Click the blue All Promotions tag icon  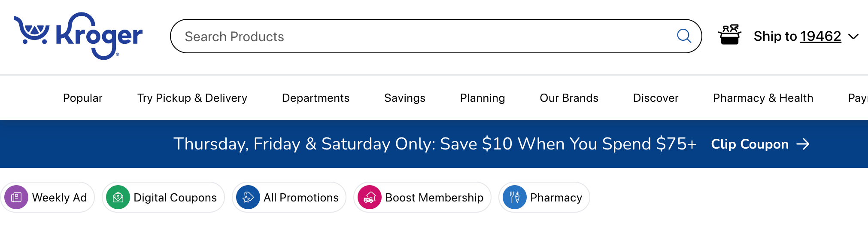(x=248, y=197)
